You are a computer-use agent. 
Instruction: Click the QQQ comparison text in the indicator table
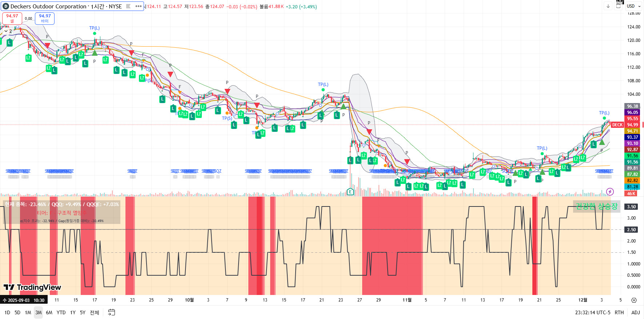click(67, 204)
